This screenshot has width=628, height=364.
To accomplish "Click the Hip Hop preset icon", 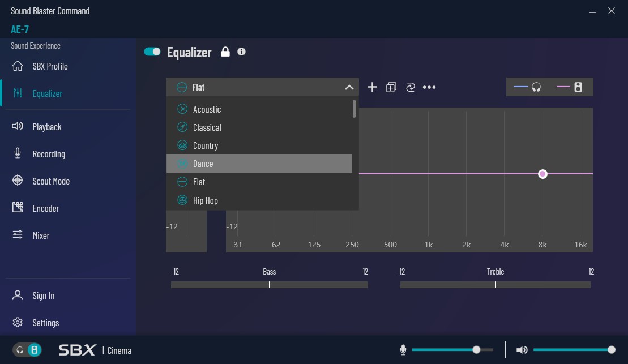I will (x=182, y=200).
